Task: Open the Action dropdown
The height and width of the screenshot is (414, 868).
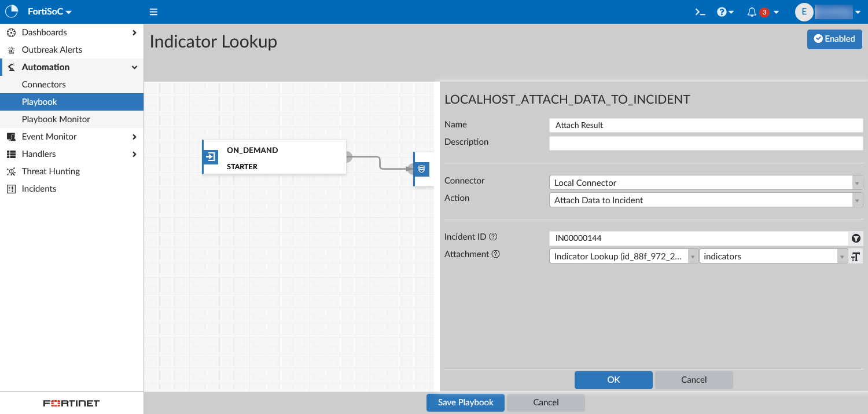Action: (705, 200)
